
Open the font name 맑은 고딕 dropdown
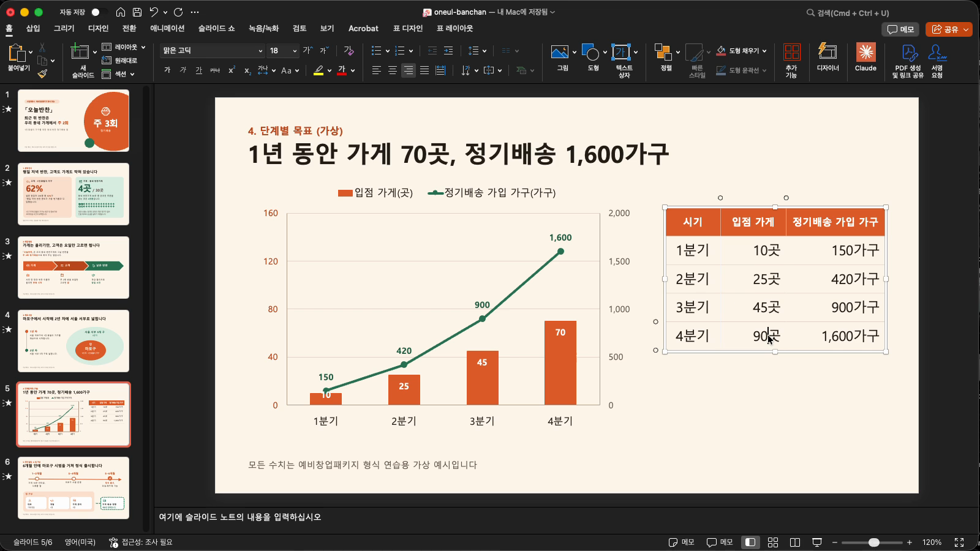pos(260,51)
